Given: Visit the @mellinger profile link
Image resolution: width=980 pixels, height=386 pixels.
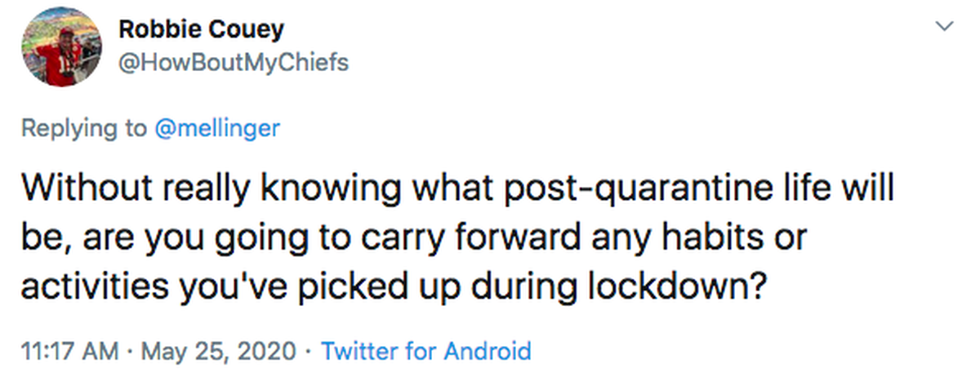Looking at the screenshot, I should pyautogui.click(x=216, y=128).
